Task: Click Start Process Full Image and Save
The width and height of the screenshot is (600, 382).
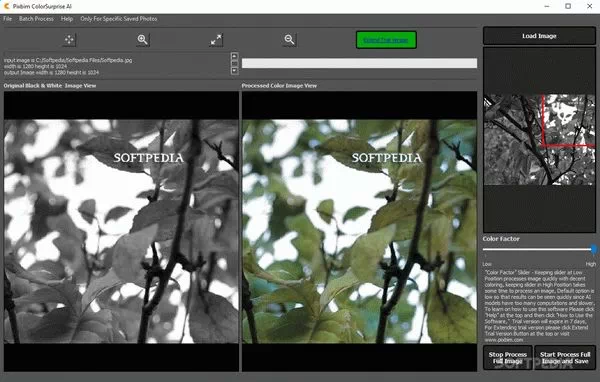Action: (x=565, y=358)
